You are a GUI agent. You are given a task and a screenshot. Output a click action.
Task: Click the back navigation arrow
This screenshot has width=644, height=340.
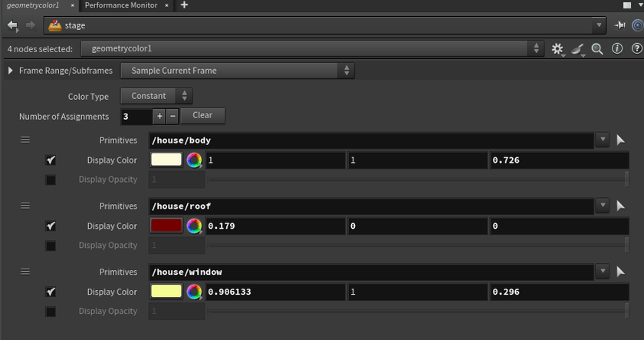12,25
